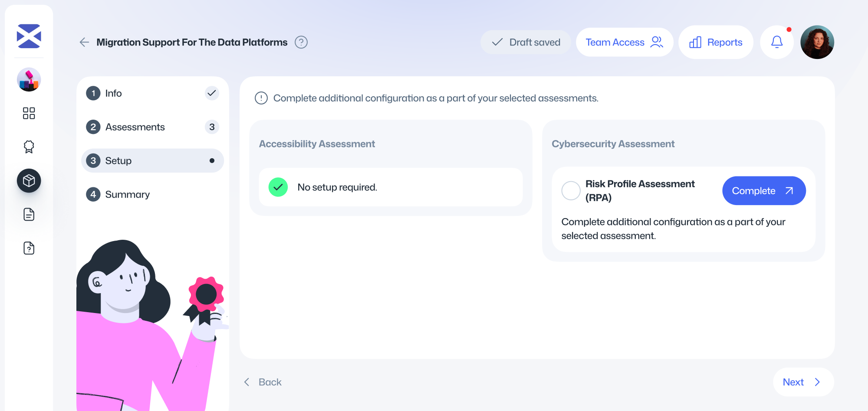Click the notification bell icon
This screenshot has height=411, width=868.
(776, 42)
